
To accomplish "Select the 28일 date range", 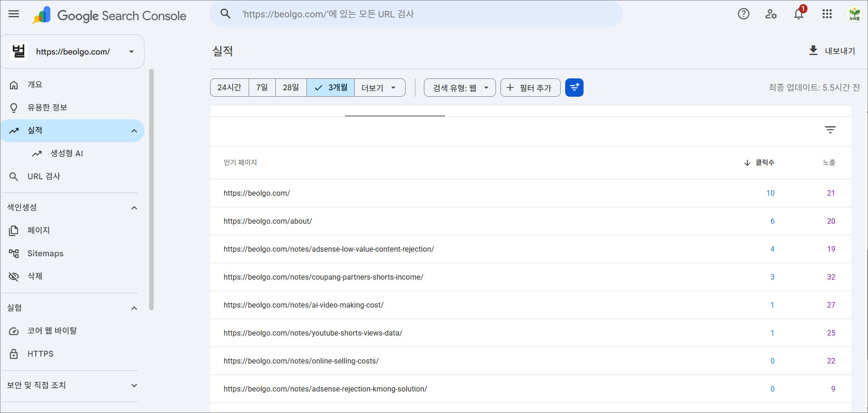I will click(x=291, y=88).
